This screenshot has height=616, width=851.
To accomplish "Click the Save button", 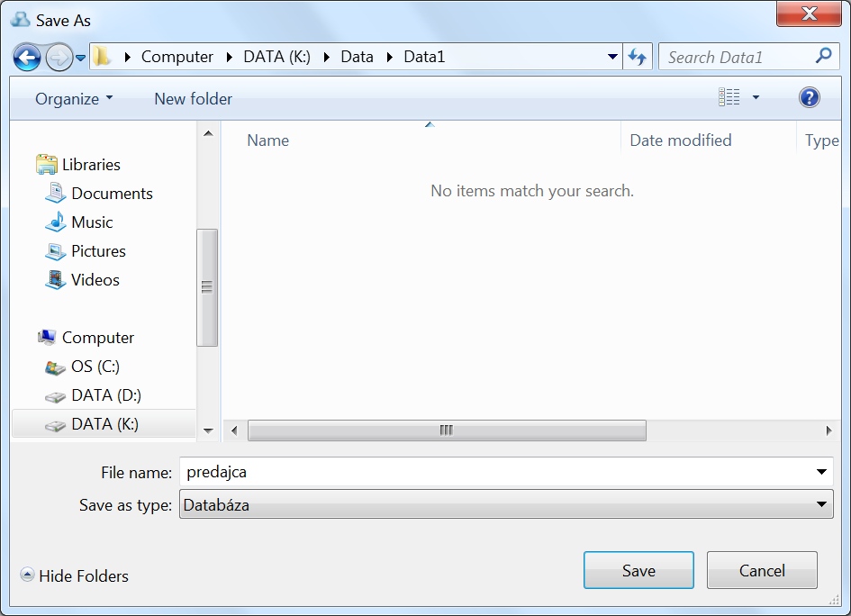I will pos(638,571).
